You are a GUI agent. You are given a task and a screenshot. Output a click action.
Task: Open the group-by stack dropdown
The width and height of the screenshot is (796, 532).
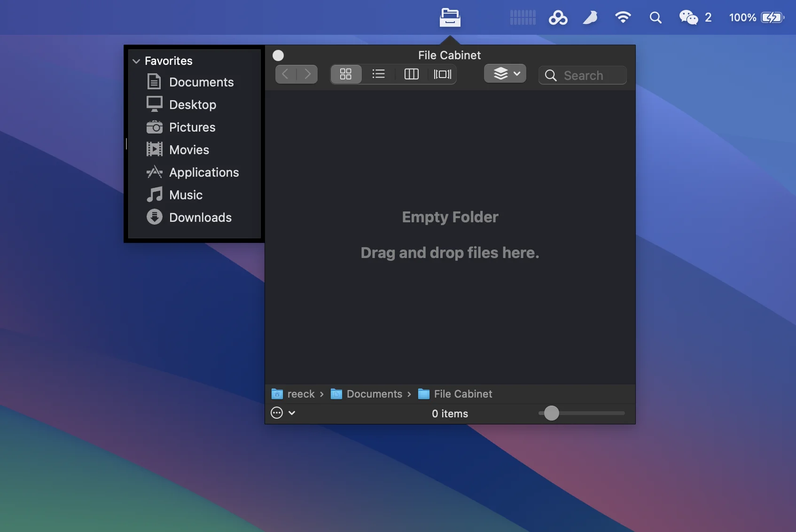505,74
